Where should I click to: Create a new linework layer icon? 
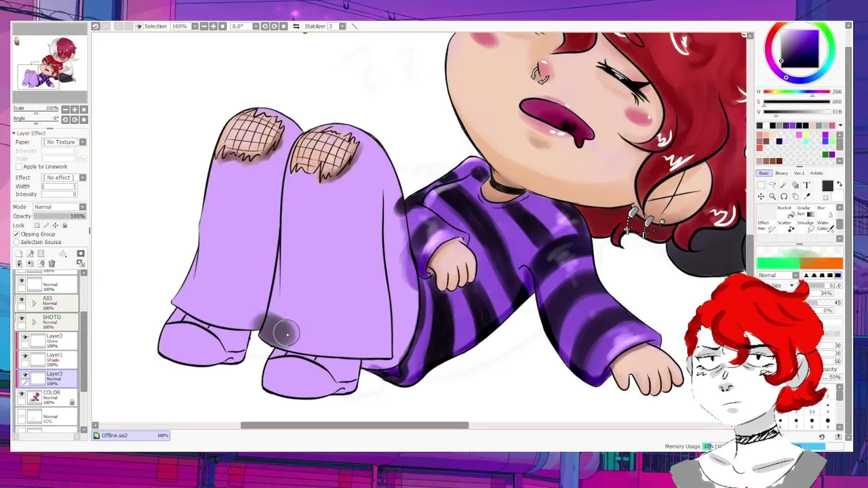(30, 253)
